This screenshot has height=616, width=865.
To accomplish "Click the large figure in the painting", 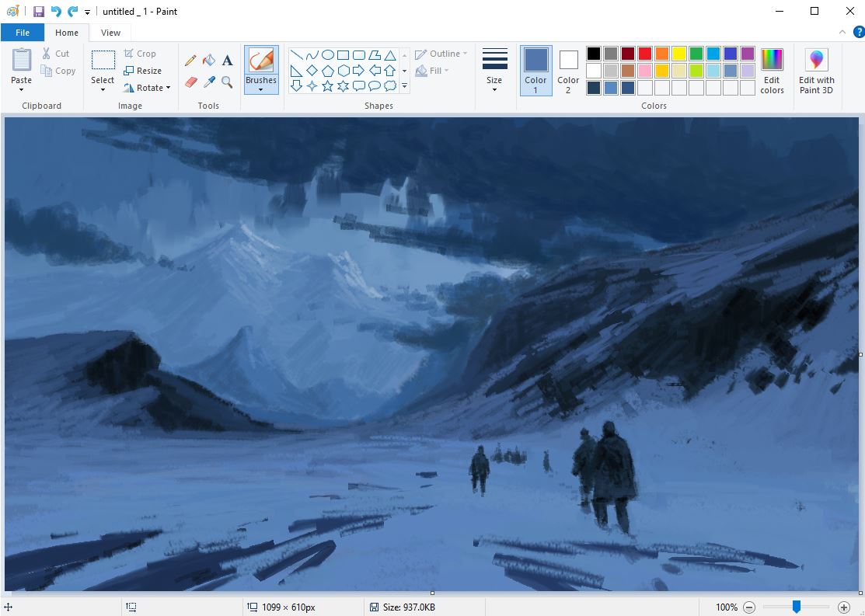I will point(612,477).
